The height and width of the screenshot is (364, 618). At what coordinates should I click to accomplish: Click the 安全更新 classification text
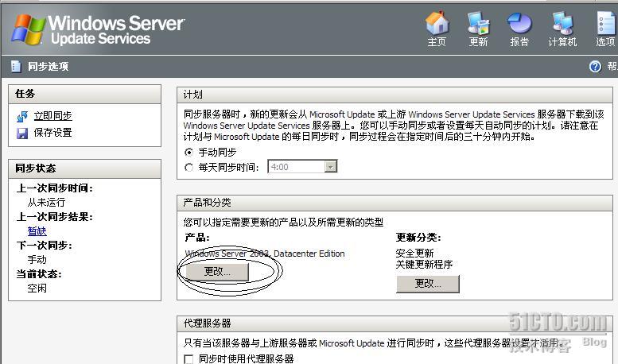tap(414, 253)
